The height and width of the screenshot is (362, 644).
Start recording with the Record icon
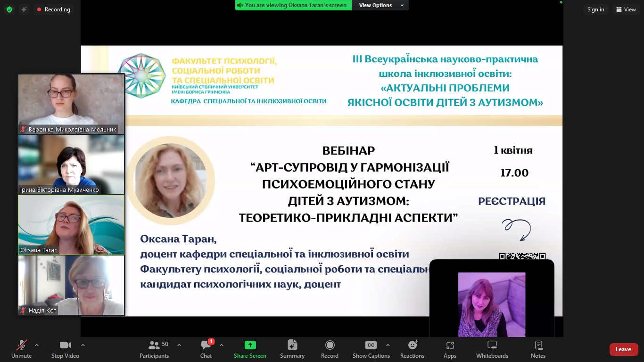point(330,346)
